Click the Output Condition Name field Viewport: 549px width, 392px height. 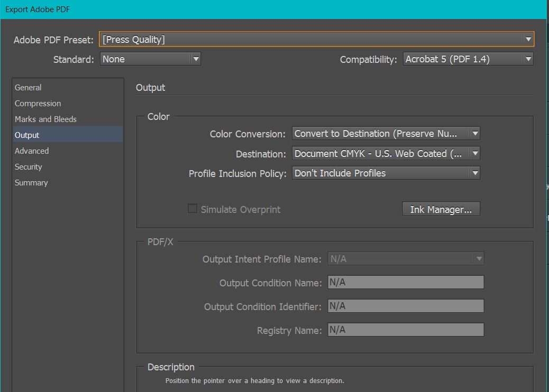coord(406,283)
